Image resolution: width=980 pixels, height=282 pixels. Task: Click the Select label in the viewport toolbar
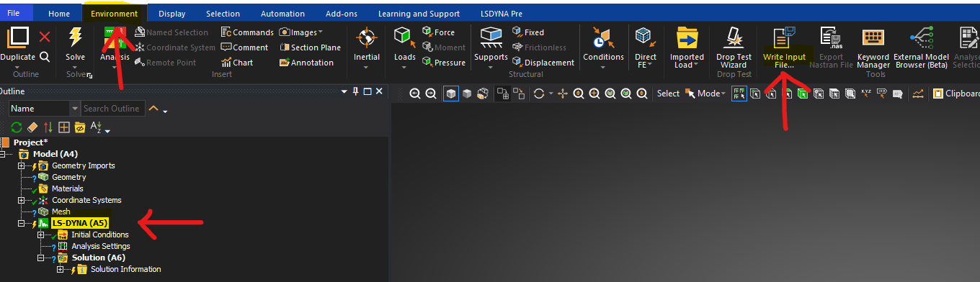(668, 94)
